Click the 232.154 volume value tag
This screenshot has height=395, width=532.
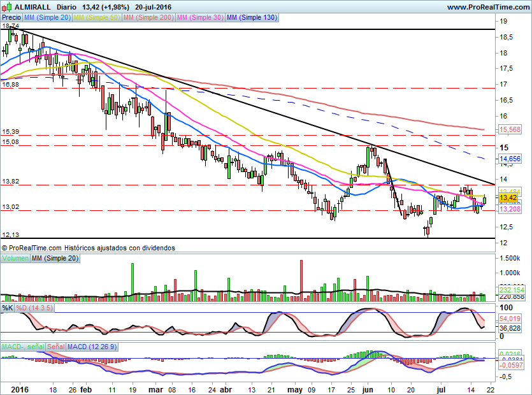(512, 290)
